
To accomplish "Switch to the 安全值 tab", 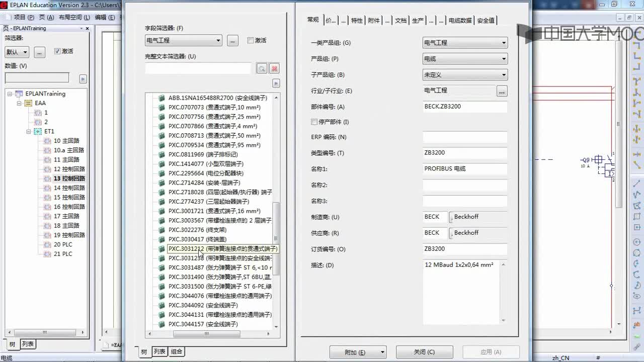I will (x=486, y=21).
